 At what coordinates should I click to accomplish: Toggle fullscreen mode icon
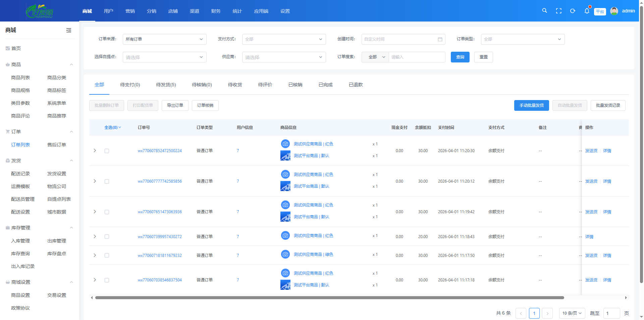(x=558, y=11)
